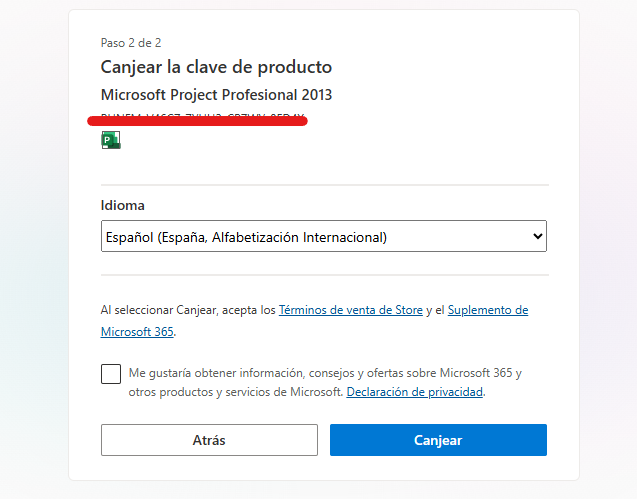Click the green Microsoft Project icon
Screen dimensions: 637x499
[x=110, y=139]
